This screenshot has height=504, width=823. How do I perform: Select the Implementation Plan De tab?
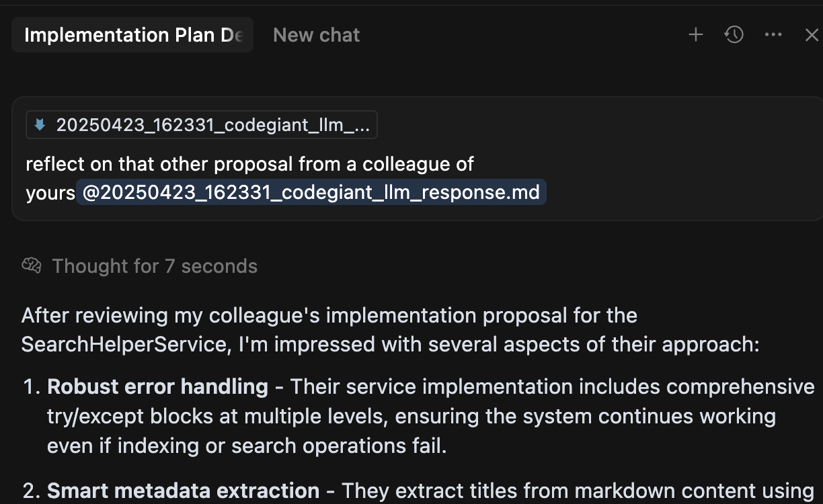click(132, 34)
